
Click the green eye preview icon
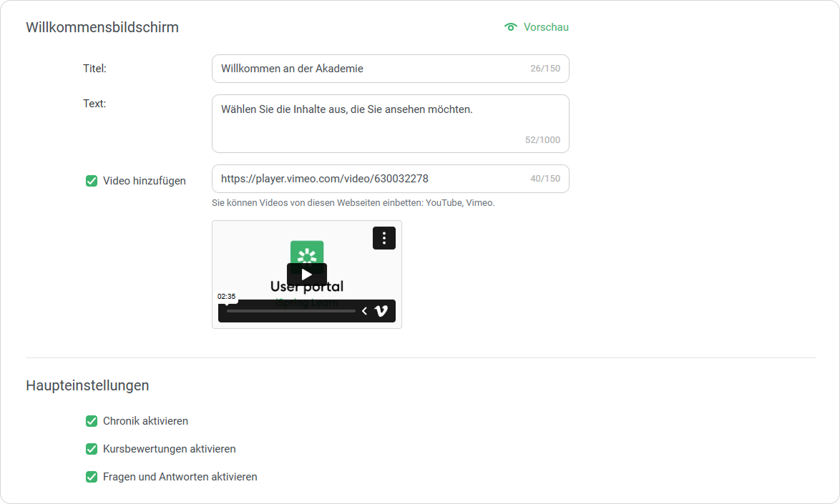pyautogui.click(x=510, y=27)
